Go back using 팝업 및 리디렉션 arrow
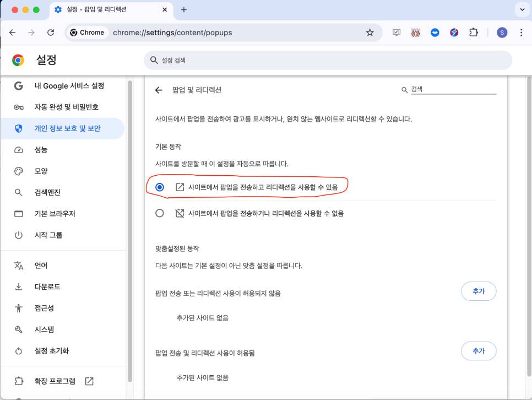The height and width of the screenshot is (400, 532). [159, 90]
